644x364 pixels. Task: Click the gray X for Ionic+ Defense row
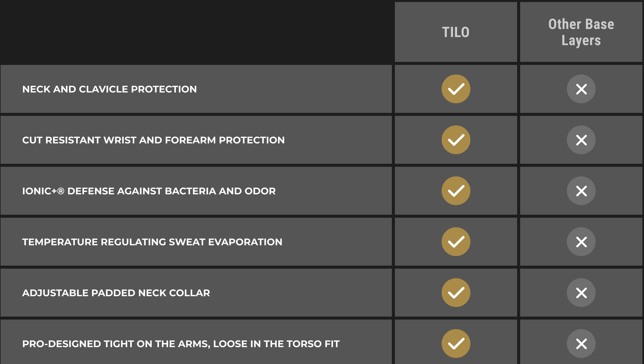pos(581,191)
